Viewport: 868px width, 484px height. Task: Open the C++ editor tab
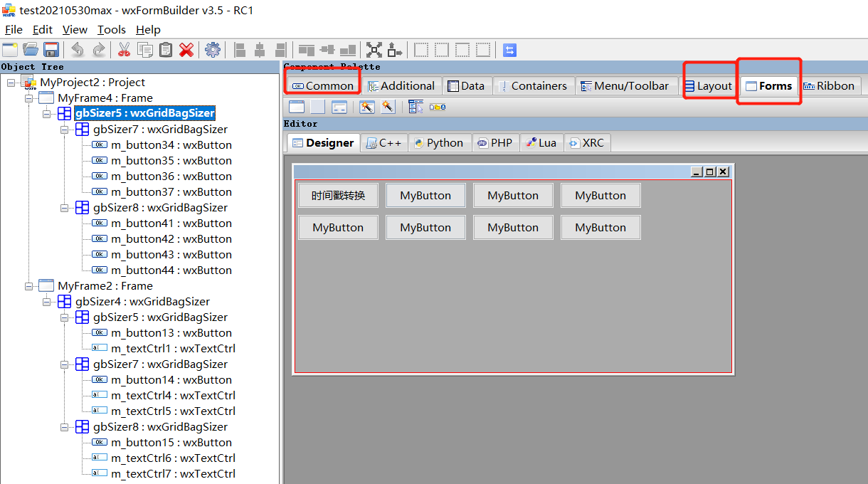[383, 142]
